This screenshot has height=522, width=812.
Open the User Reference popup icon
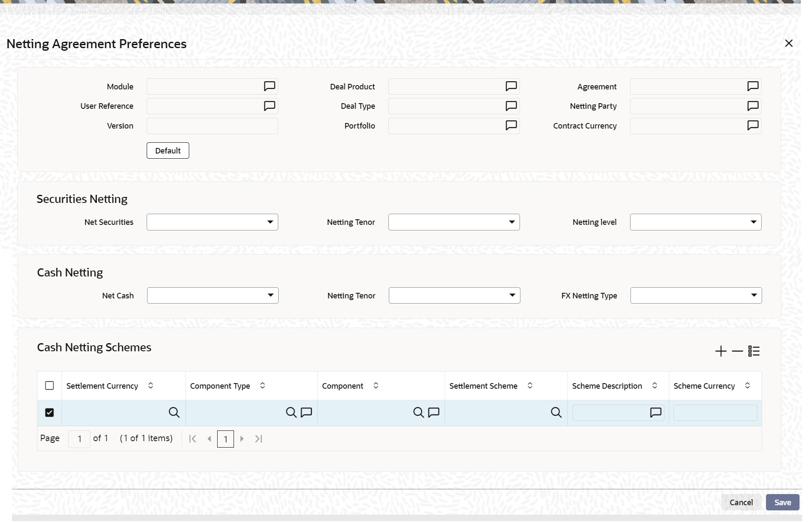click(269, 106)
